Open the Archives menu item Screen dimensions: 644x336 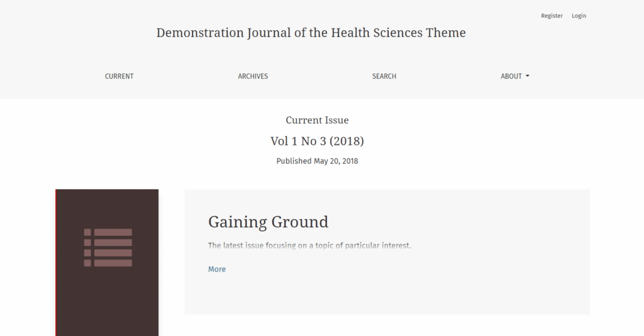(x=253, y=76)
